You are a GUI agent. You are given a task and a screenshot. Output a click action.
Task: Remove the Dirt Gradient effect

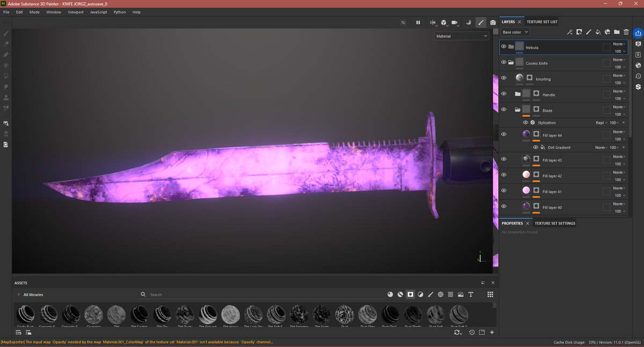[623, 147]
